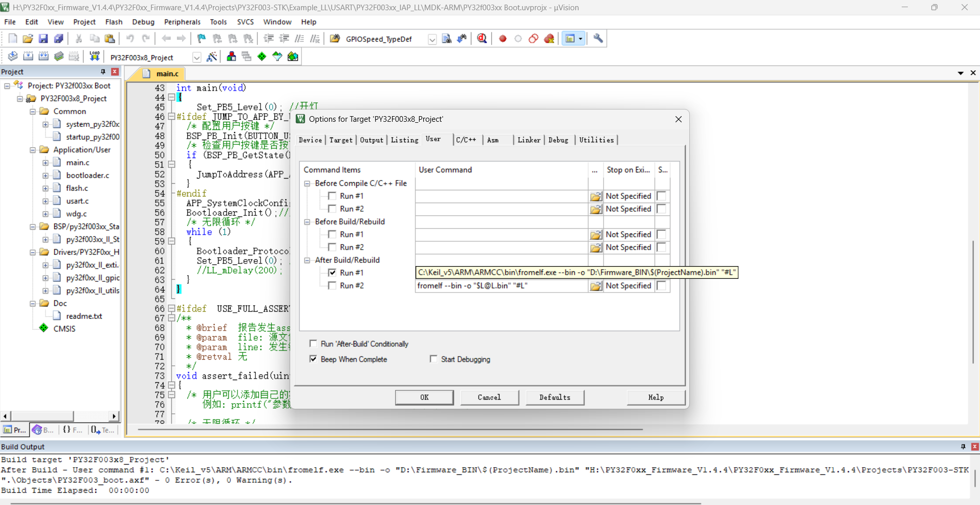This screenshot has width=980, height=505.
Task: Expand main.c node in project tree
Action: (46, 162)
